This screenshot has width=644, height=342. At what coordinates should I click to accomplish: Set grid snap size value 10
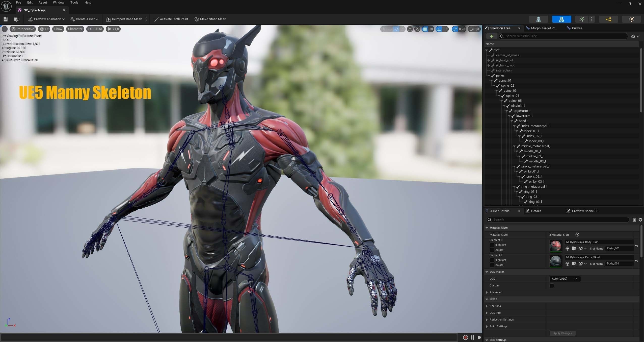pyautogui.click(x=431, y=29)
